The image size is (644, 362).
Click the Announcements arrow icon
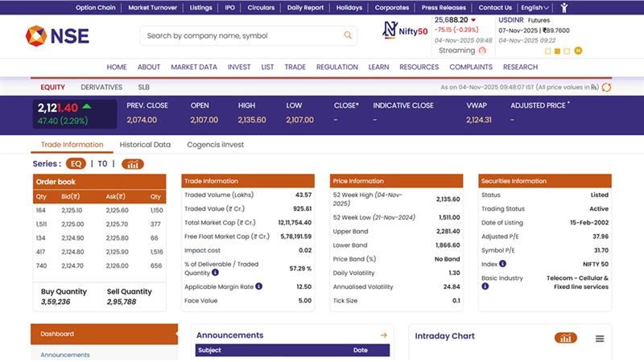[383, 335]
